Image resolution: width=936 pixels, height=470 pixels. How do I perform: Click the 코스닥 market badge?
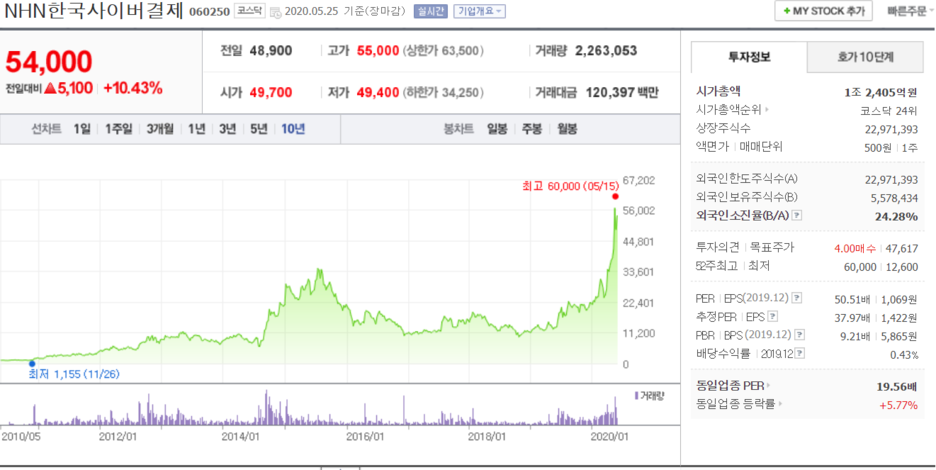click(x=249, y=11)
